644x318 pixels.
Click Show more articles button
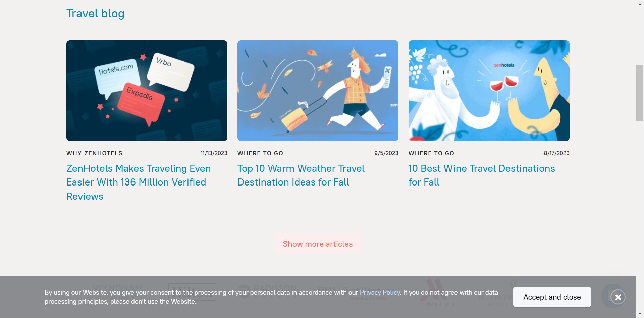tap(318, 244)
